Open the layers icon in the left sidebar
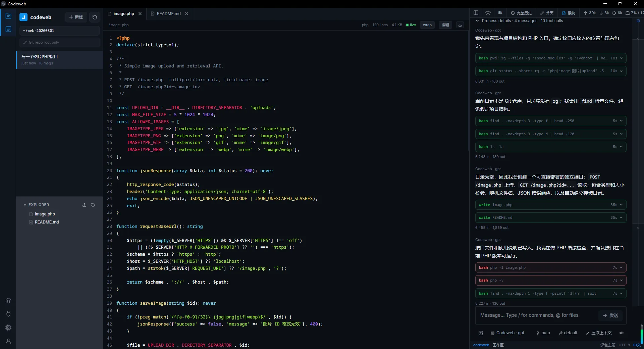The width and height of the screenshot is (644, 349). (x=8, y=301)
